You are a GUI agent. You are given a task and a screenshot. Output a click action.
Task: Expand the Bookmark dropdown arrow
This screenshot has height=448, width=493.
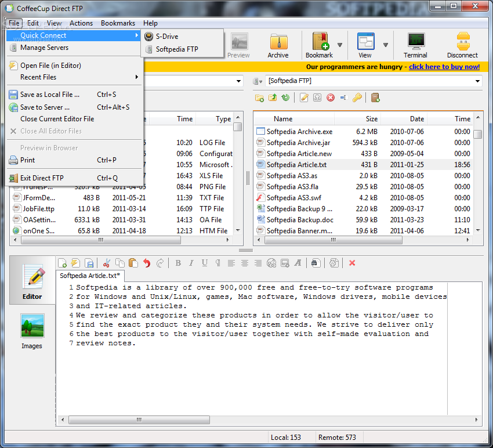pyautogui.click(x=340, y=45)
